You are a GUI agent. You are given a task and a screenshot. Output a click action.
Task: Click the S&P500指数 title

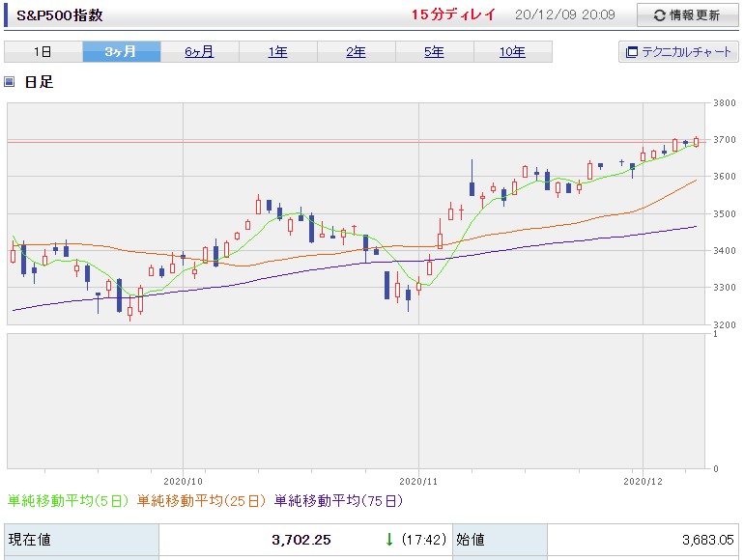[x=60, y=15]
